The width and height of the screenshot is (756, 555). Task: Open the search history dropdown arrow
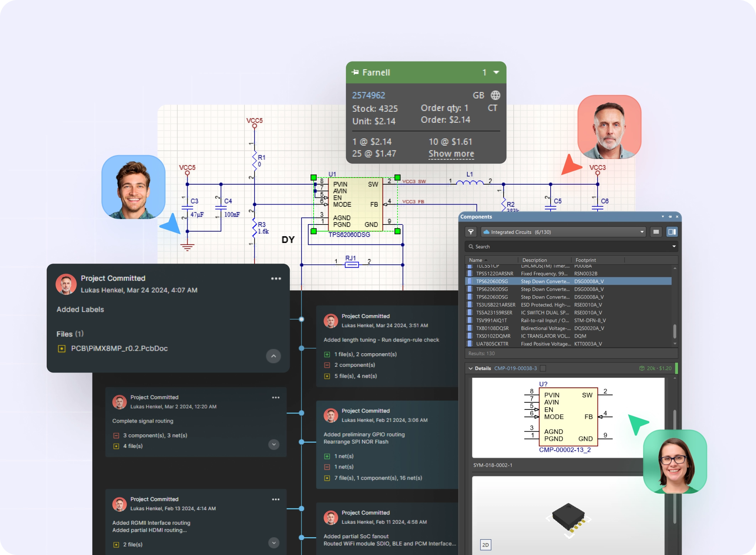click(674, 247)
